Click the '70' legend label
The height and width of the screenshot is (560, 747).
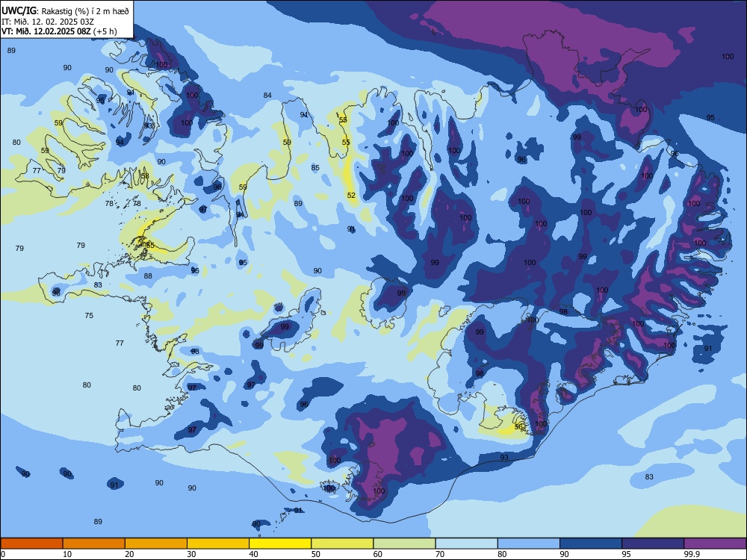(440, 554)
